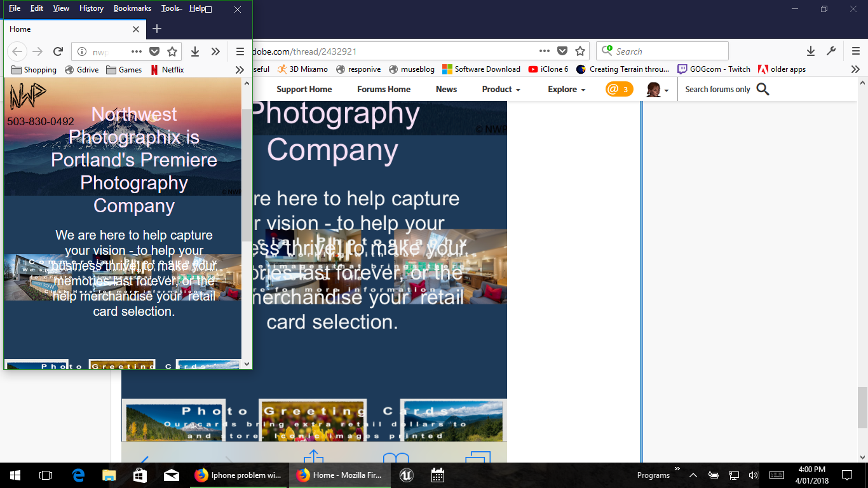The image size is (868, 488).
Task: Open the user avatar dropdown
Action: pyautogui.click(x=658, y=90)
